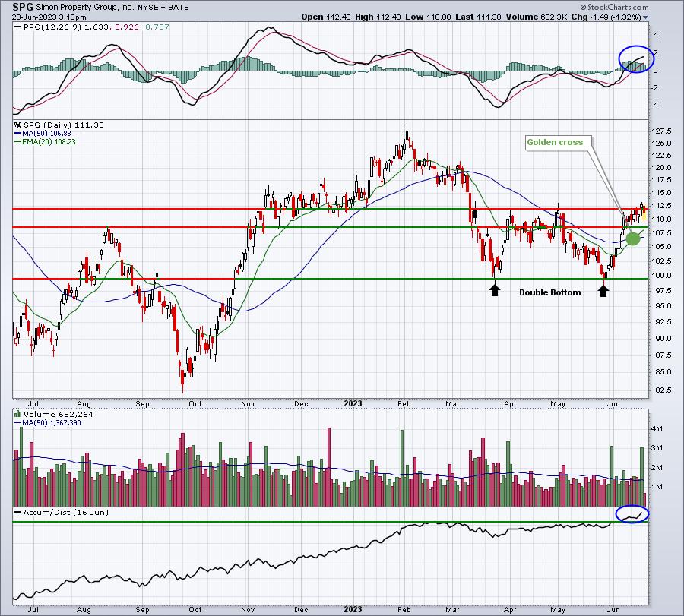
Task: Click the candlestick icon beside SPG (Daily)
Action: click(x=18, y=125)
